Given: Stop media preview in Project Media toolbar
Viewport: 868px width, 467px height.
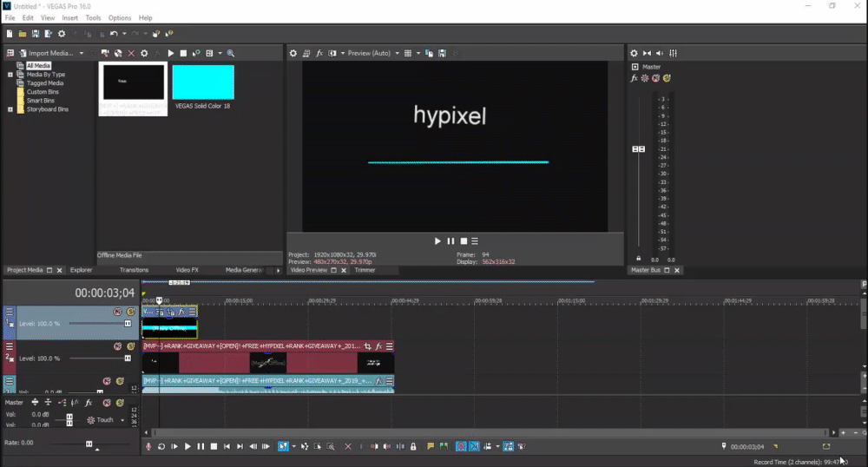Looking at the screenshot, I should tap(183, 53).
